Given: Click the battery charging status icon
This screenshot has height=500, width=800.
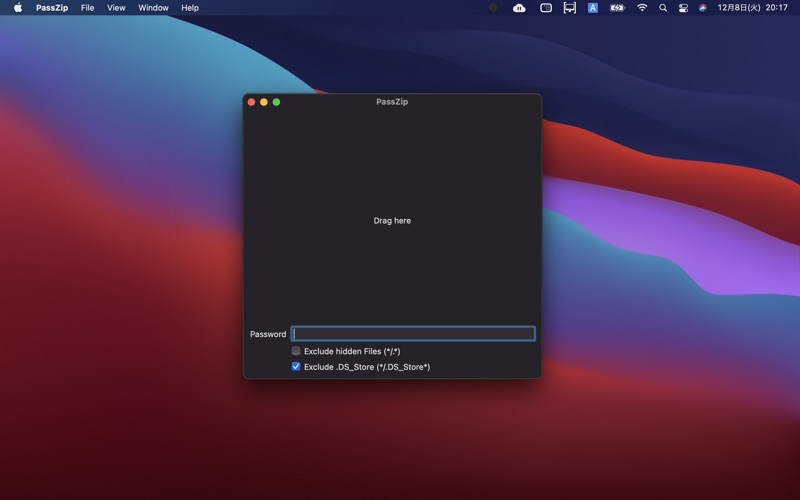Looking at the screenshot, I should pos(617,8).
